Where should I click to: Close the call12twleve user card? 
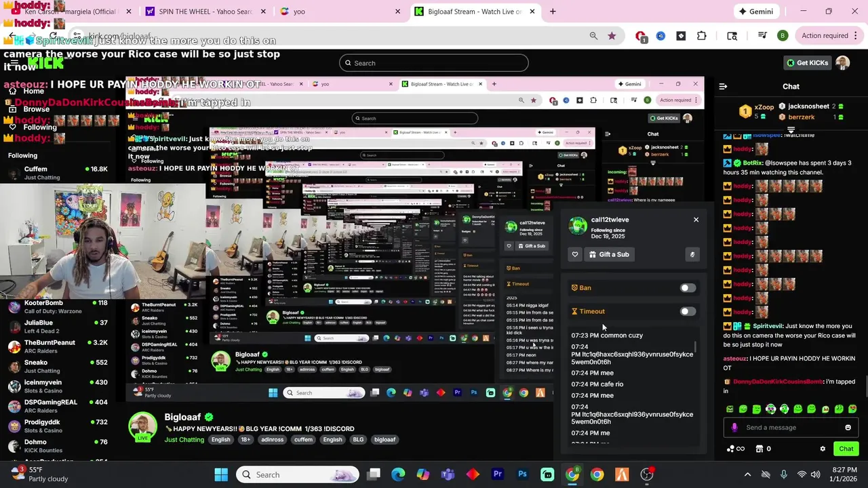click(x=696, y=220)
